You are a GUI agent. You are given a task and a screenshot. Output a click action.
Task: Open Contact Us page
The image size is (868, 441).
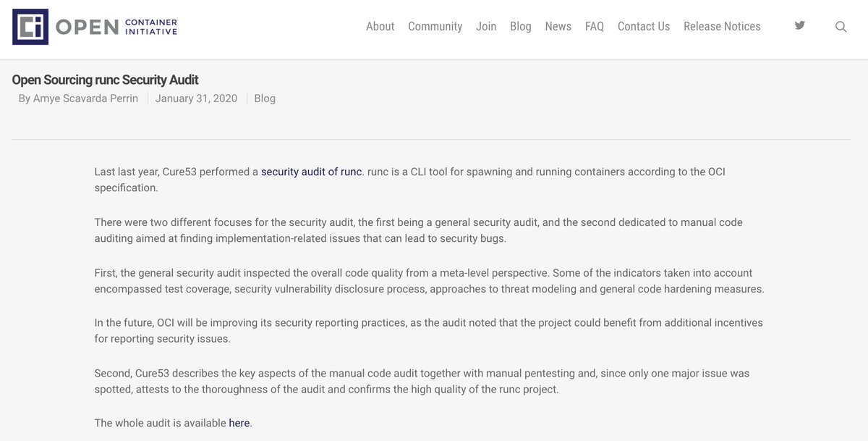click(x=644, y=26)
